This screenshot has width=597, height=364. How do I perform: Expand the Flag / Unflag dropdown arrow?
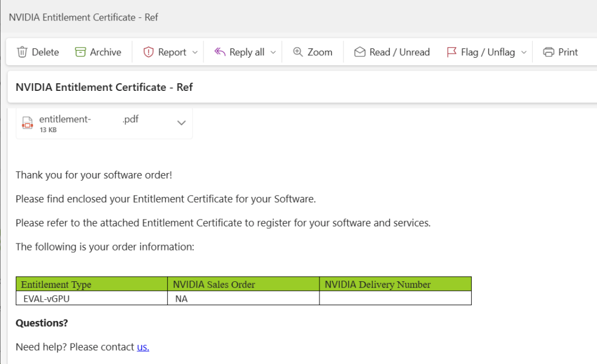coord(524,52)
